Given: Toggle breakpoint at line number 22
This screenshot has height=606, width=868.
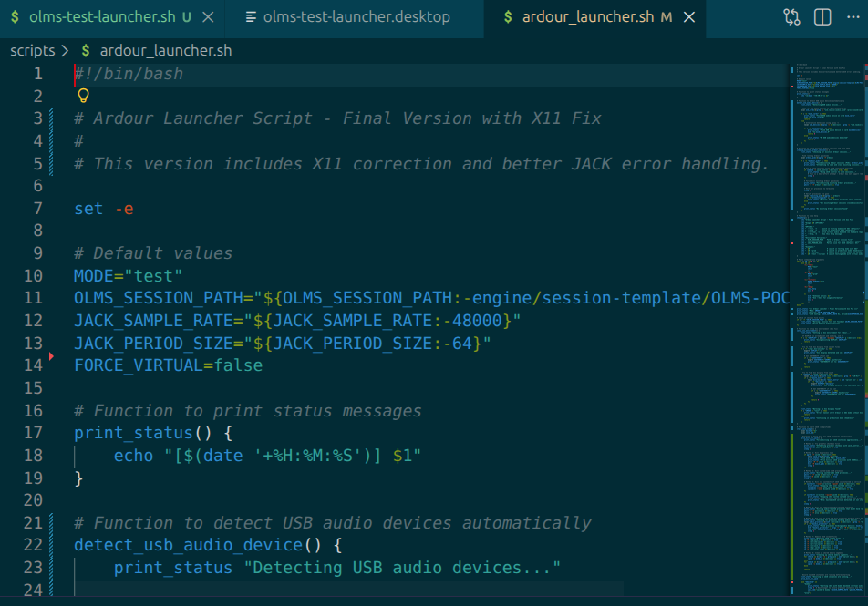Looking at the screenshot, I should click(x=33, y=545).
